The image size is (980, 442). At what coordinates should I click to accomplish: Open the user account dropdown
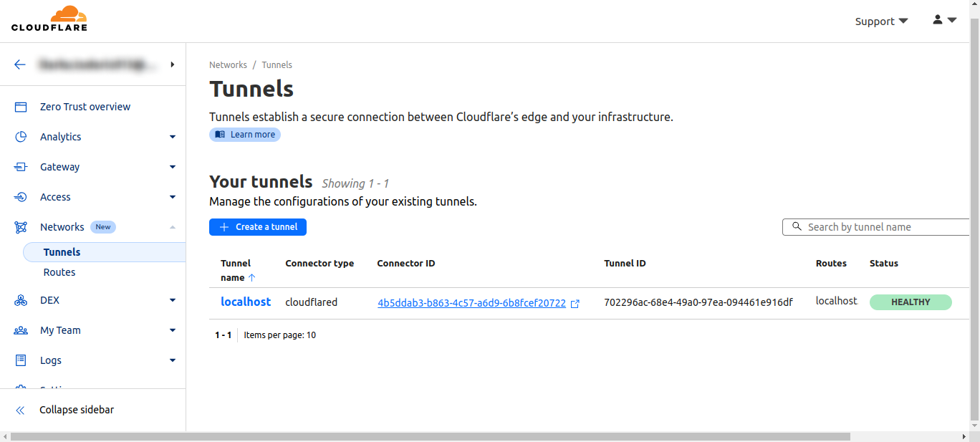944,20
